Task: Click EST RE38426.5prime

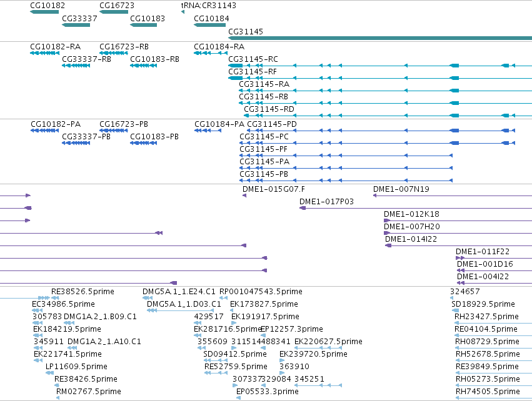Action: [57, 385]
